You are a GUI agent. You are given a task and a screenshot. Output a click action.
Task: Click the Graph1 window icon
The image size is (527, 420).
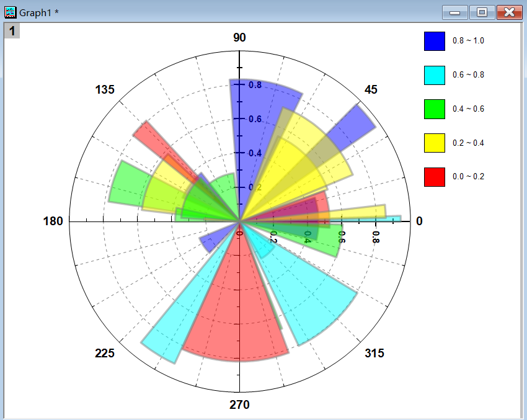[x=10, y=12]
